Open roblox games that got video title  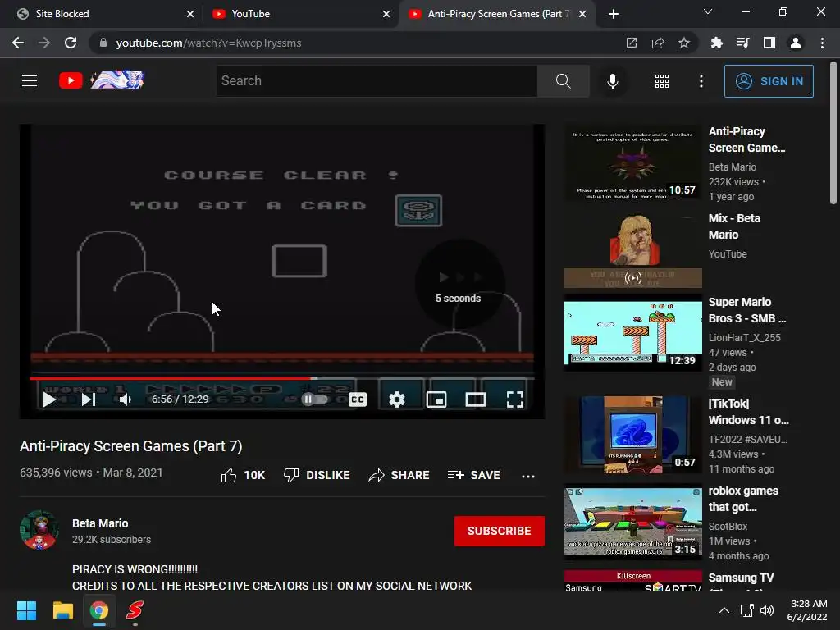tap(743, 499)
